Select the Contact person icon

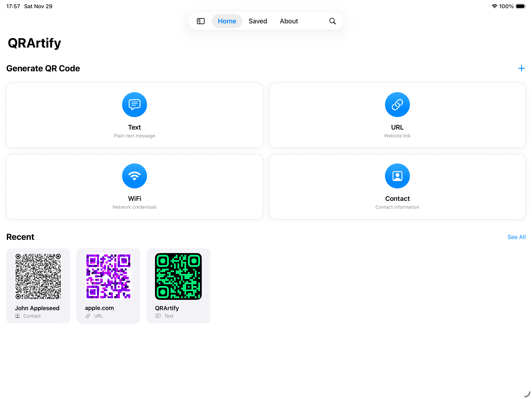click(397, 176)
